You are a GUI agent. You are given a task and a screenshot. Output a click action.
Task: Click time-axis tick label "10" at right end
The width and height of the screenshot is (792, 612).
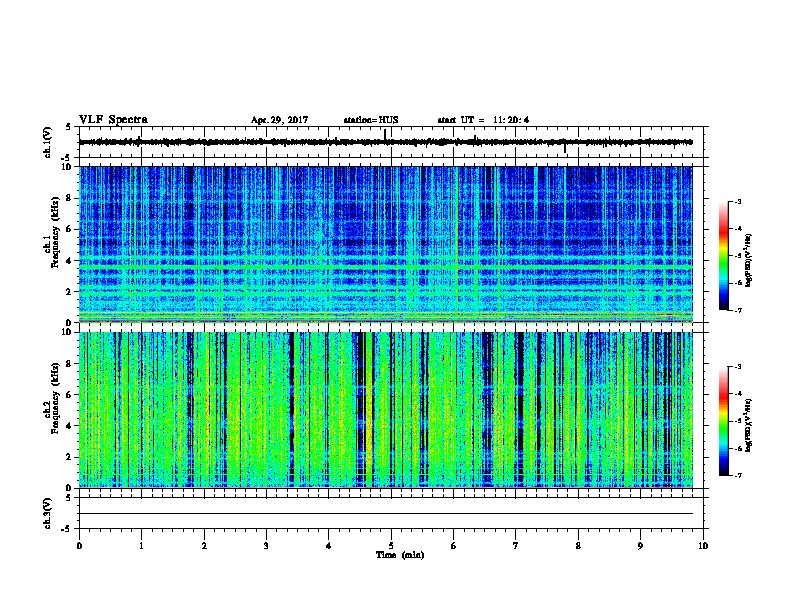[703, 546]
